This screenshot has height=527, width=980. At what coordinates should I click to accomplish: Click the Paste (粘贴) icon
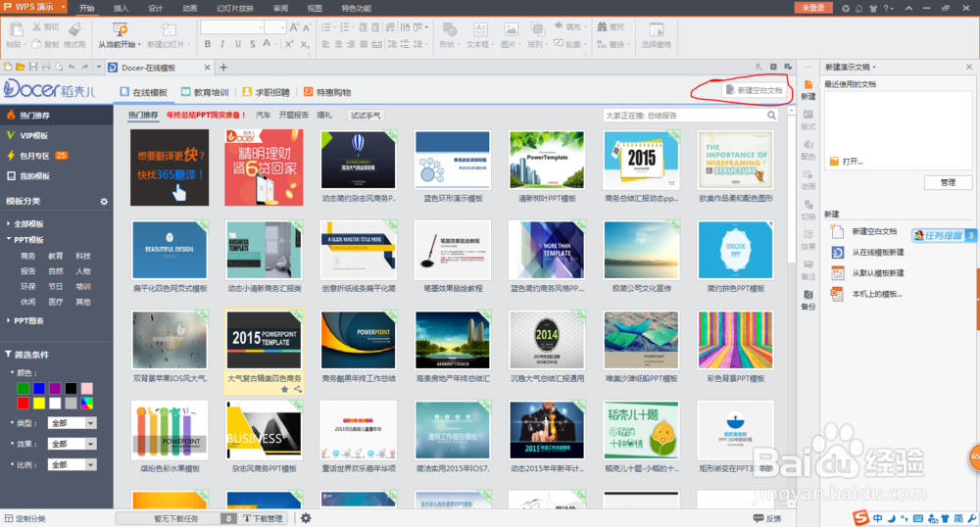tap(17, 29)
